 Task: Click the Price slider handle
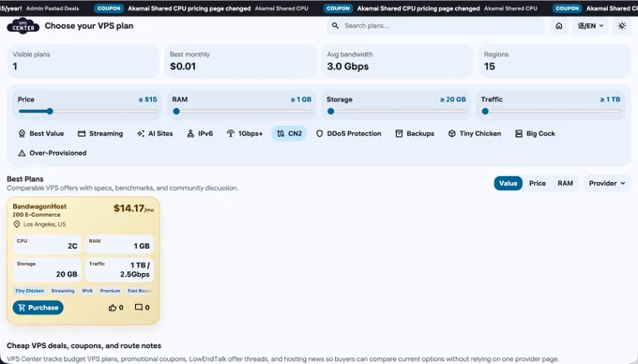point(50,112)
